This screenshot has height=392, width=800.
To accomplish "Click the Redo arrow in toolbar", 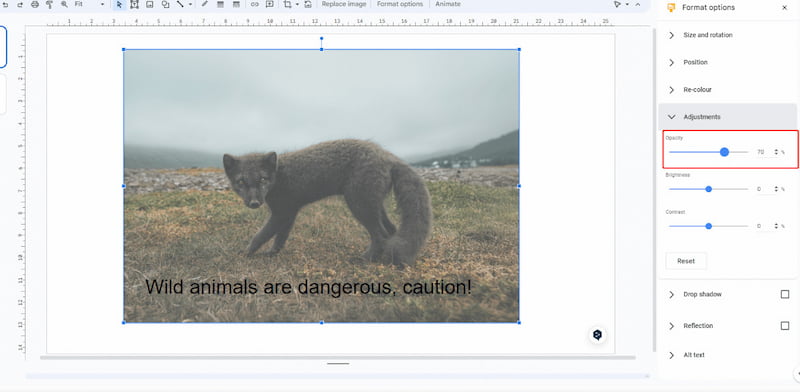I will (x=20, y=4).
